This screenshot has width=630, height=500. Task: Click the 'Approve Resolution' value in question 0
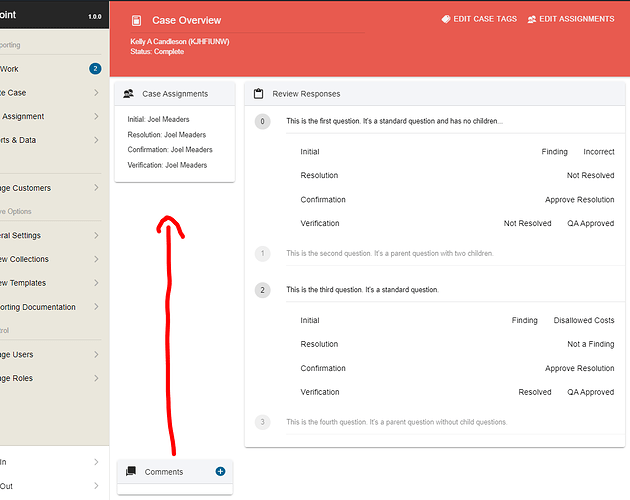tap(579, 199)
